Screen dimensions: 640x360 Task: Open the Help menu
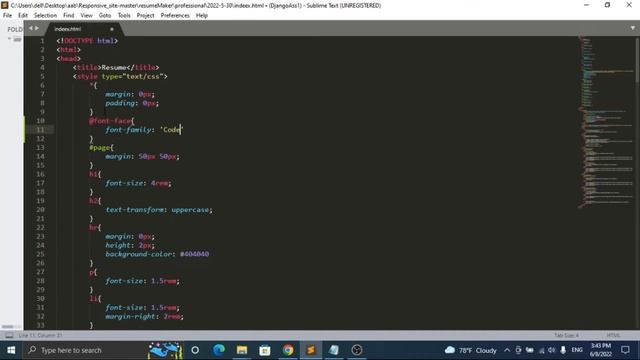(x=202, y=16)
